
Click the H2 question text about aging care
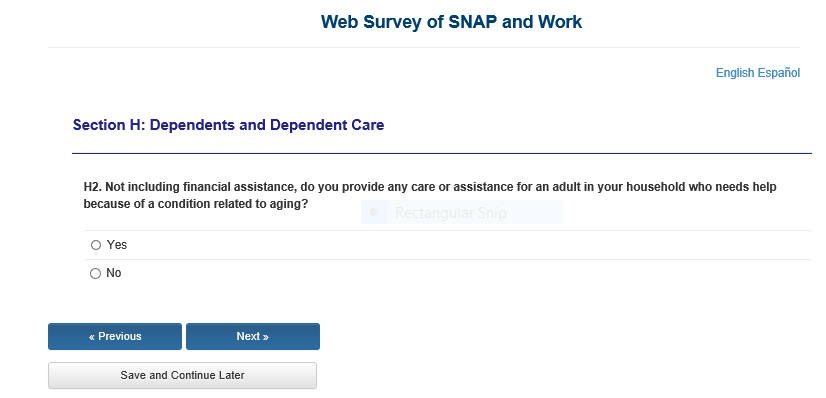click(430, 195)
